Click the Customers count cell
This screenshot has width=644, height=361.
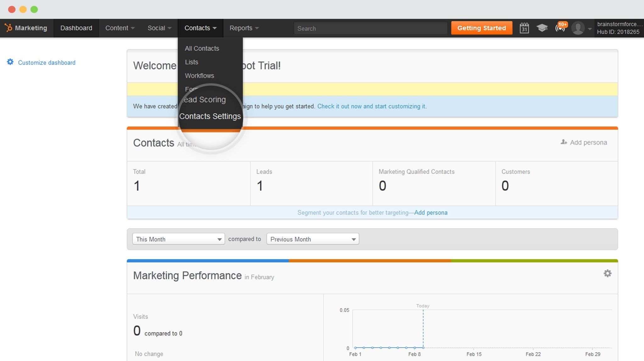click(557, 183)
